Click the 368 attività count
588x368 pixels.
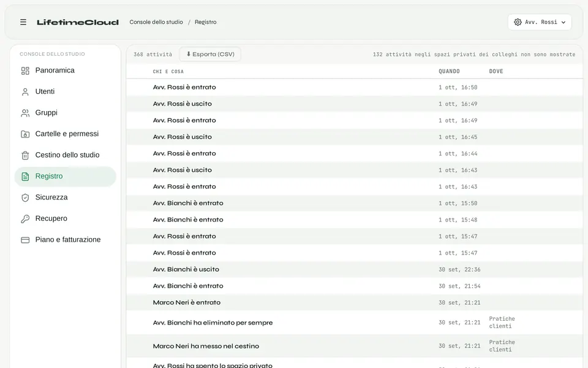tap(153, 55)
